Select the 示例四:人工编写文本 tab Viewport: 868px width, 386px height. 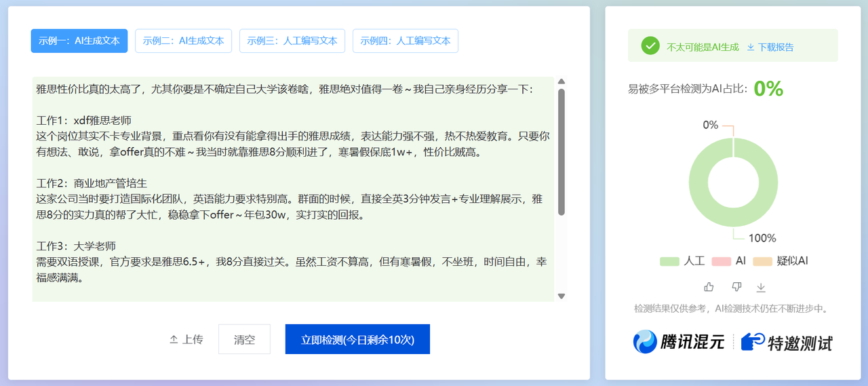405,41
